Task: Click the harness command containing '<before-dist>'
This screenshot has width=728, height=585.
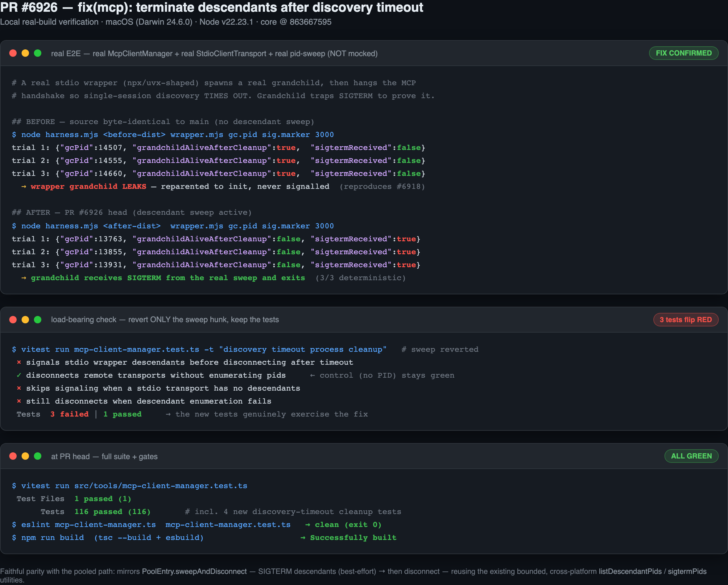Action: coord(173,135)
